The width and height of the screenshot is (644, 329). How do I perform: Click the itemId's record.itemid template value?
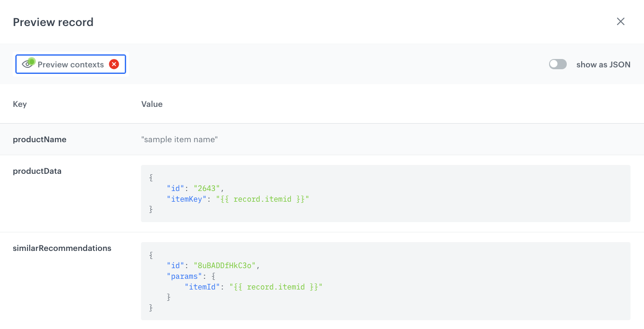[276, 287]
